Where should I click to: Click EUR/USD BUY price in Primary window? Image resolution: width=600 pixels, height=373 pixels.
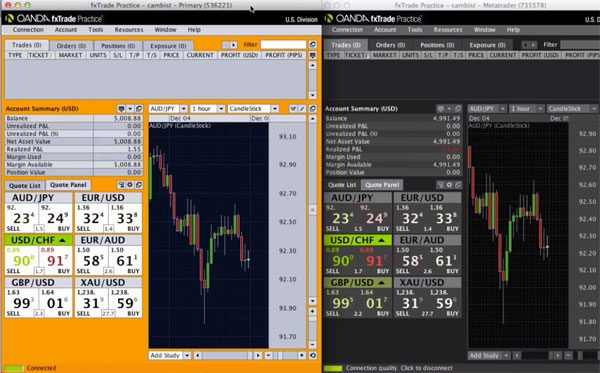click(x=125, y=218)
